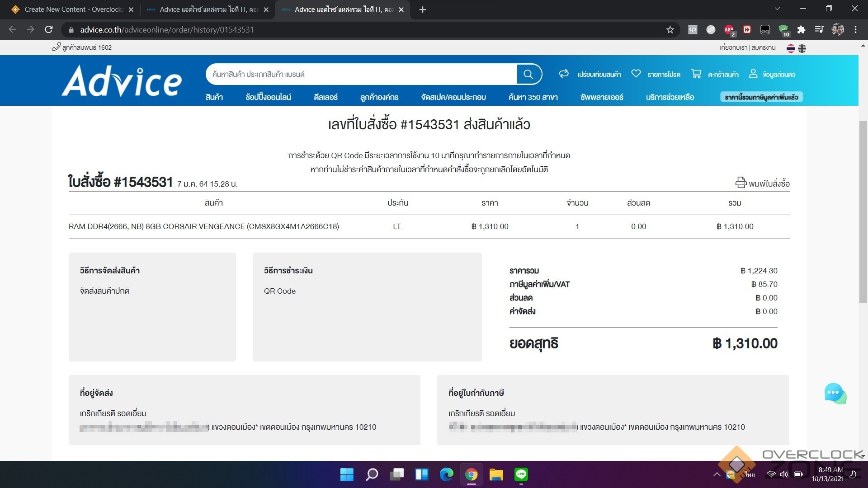Click the product search input field

coord(362,74)
